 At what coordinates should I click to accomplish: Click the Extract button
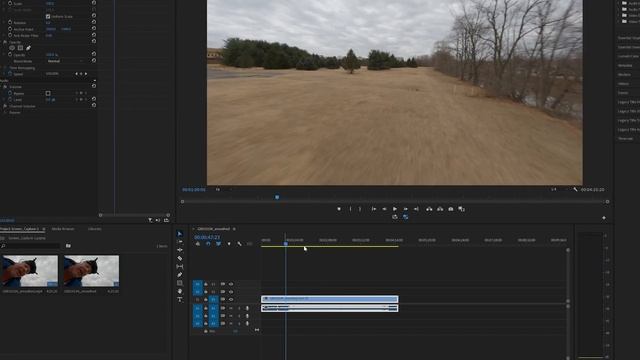tap(440, 209)
